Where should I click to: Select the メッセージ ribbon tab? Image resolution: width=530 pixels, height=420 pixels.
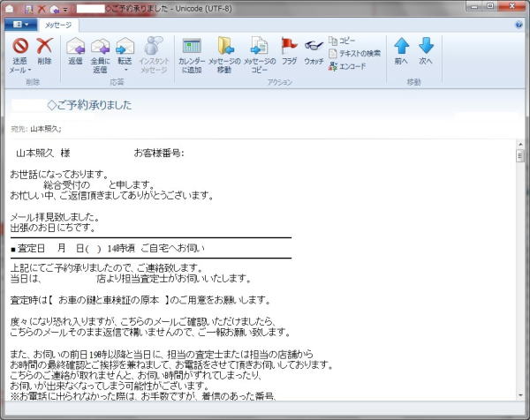[x=58, y=25]
